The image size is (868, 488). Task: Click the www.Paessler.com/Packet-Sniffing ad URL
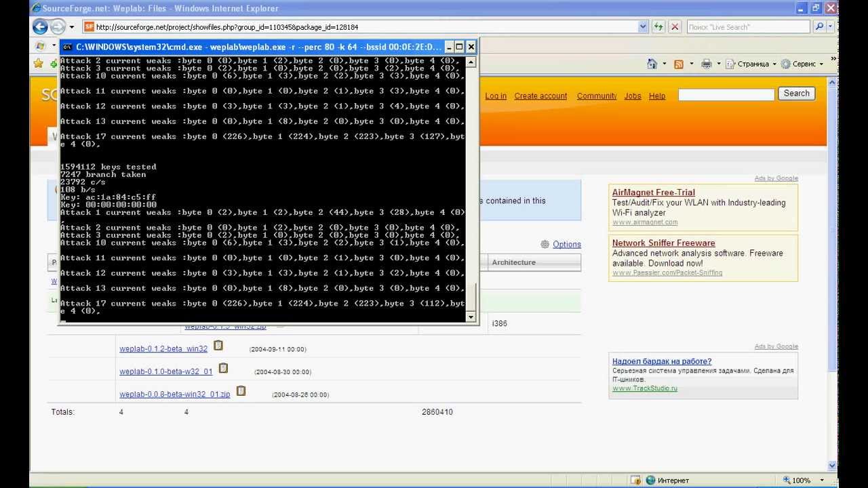(x=667, y=273)
